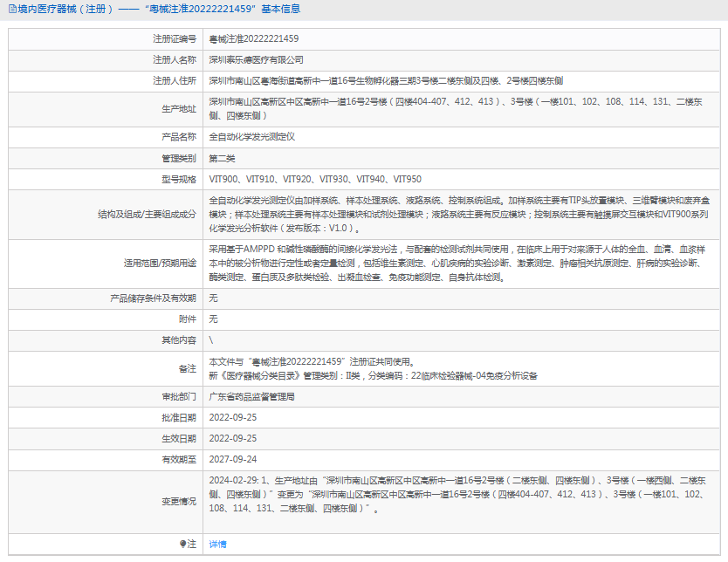Click product name 全自动化学发光测定仪

click(251, 137)
